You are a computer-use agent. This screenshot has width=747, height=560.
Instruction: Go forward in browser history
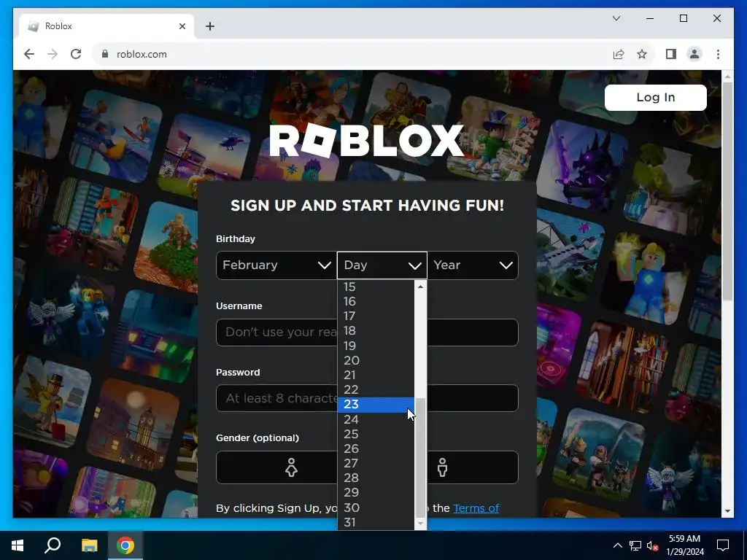[x=53, y=54]
